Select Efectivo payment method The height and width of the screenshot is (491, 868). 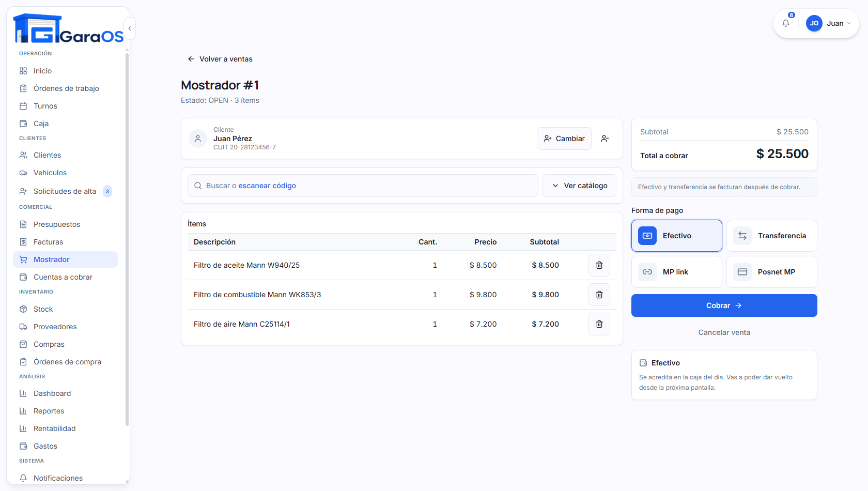[677, 236]
